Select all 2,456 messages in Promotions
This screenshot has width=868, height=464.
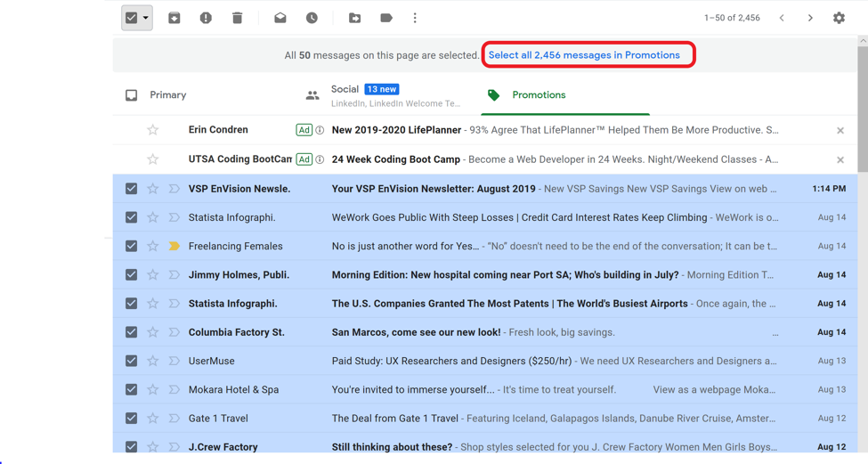coord(584,55)
